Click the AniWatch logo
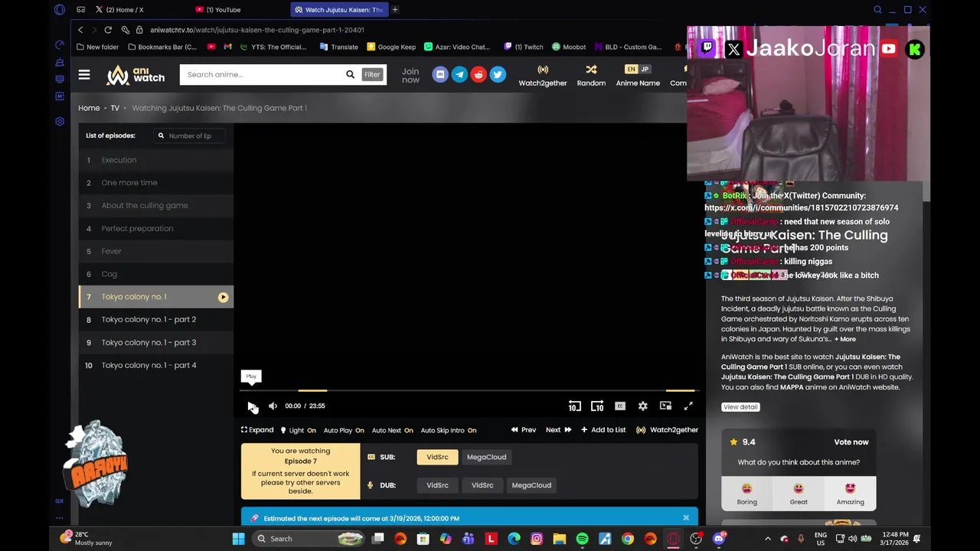The image size is (980, 551). pos(136,74)
